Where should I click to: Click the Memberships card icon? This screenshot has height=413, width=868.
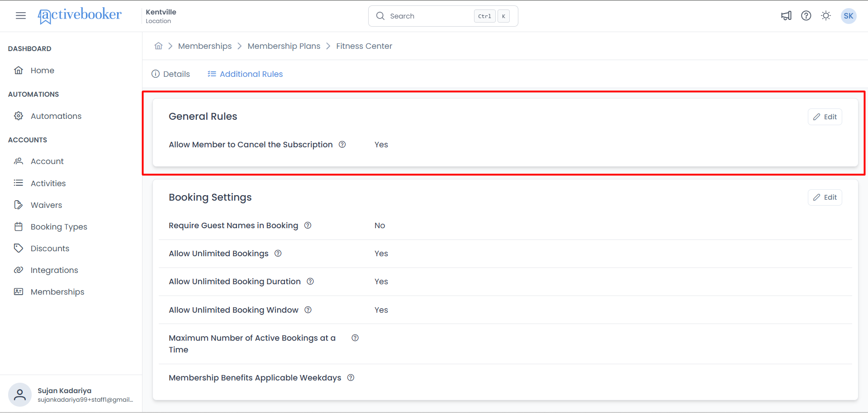pyautogui.click(x=19, y=291)
